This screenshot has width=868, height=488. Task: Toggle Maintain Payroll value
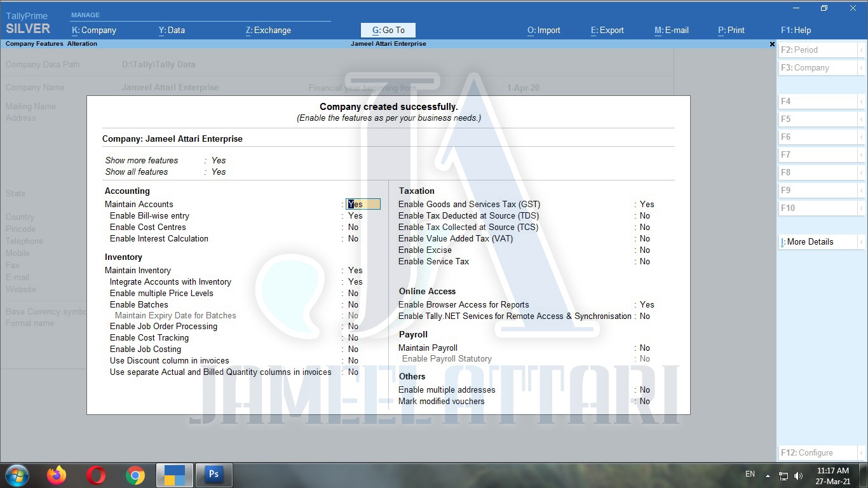coord(645,348)
